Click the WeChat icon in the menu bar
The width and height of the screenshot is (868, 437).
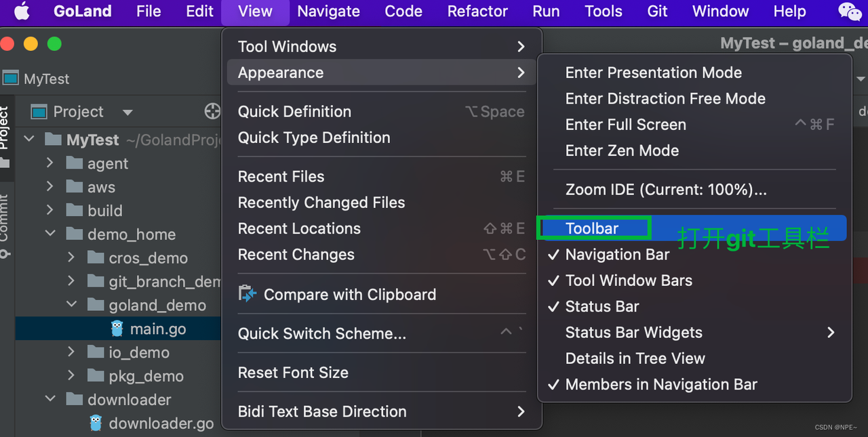(x=849, y=12)
